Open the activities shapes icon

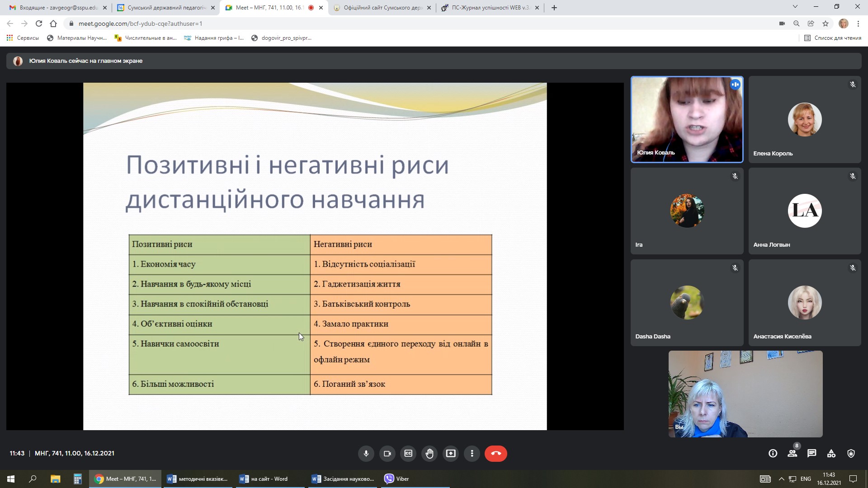click(831, 453)
